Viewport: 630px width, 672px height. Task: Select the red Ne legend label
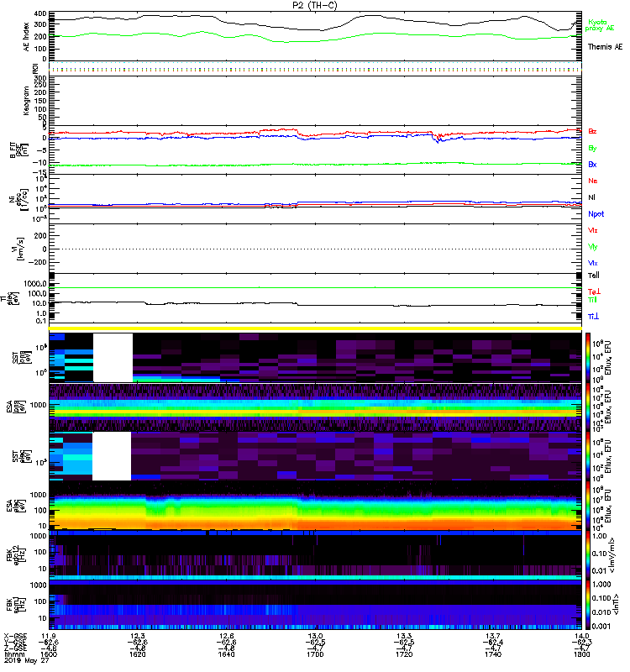(x=593, y=181)
